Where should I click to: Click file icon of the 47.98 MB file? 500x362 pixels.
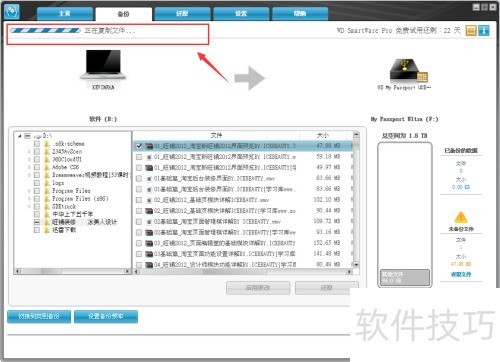click(x=149, y=146)
